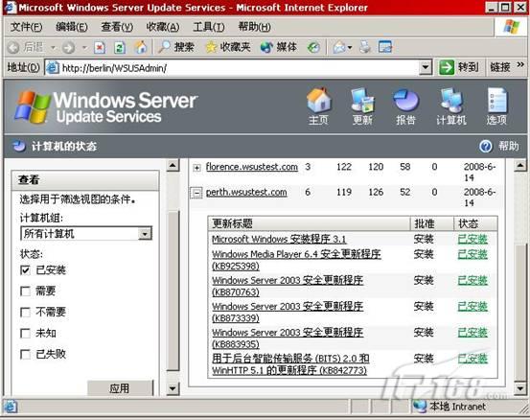The width and height of the screenshot is (530, 420).
Task: Open the Forward button history dropdown
Action: (x=84, y=48)
